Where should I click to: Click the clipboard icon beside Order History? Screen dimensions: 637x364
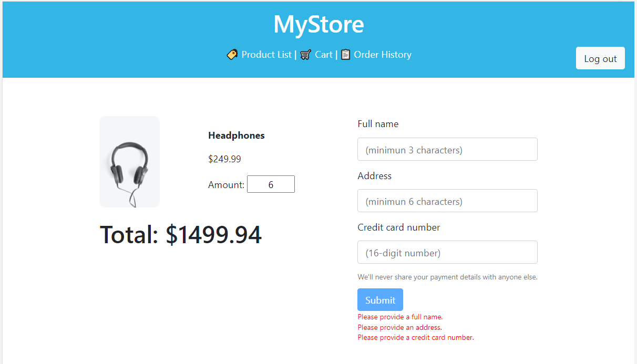pyautogui.click(x=345, y=55)
